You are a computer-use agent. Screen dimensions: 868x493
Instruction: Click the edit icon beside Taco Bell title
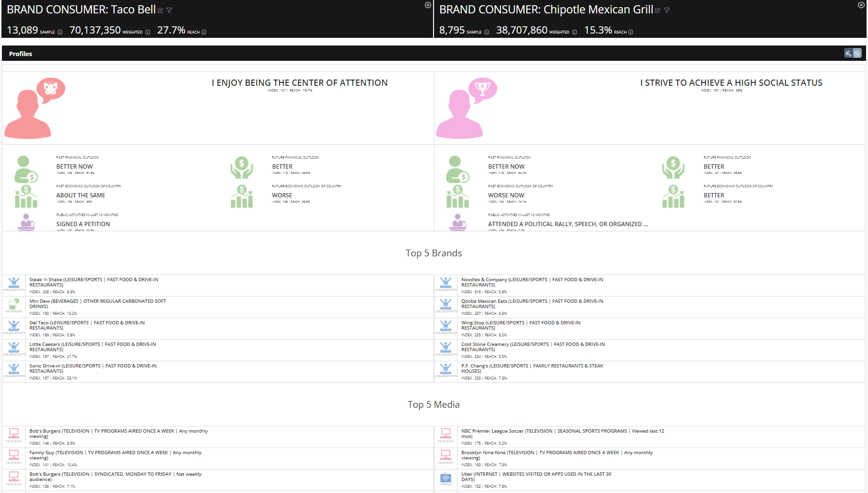(160, 11)
